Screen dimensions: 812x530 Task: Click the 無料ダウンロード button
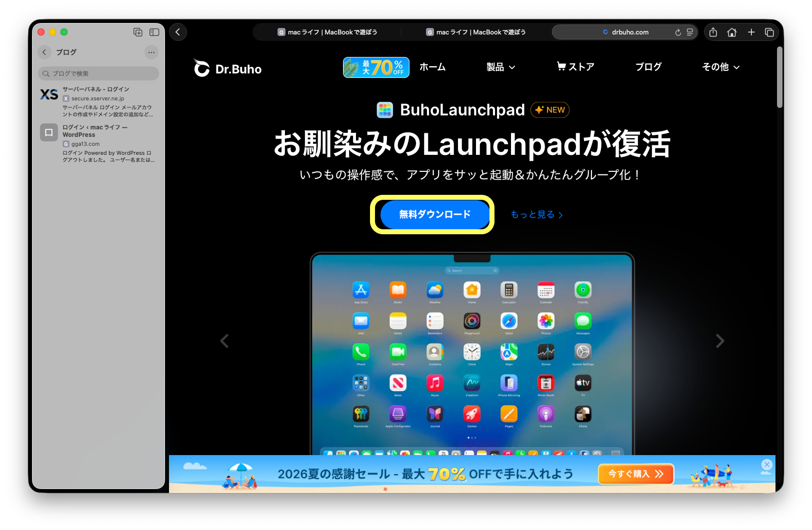[x=435, y=214]
